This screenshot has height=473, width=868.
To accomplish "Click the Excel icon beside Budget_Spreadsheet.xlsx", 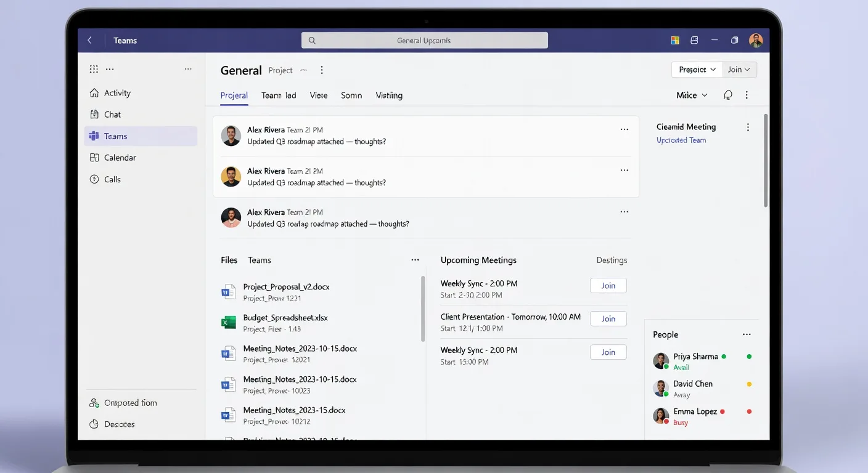I will (x=228, y=322).
